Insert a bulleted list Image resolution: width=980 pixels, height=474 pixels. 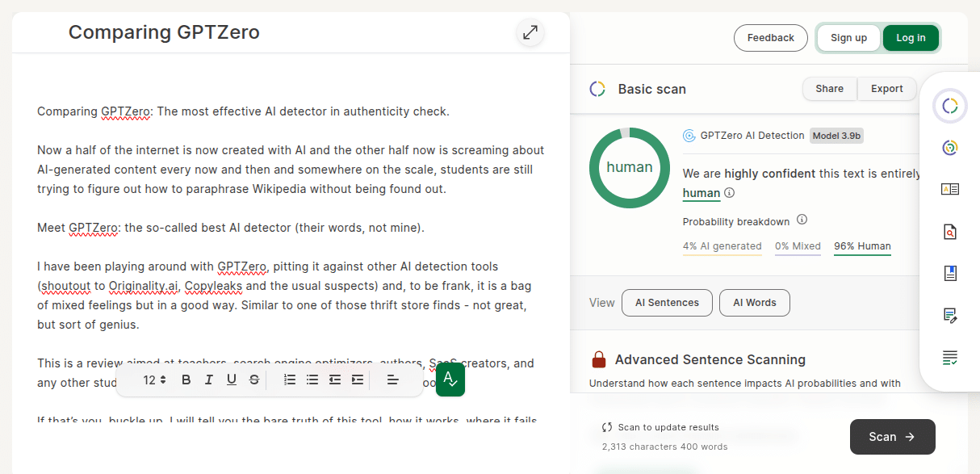coord(312,380)
